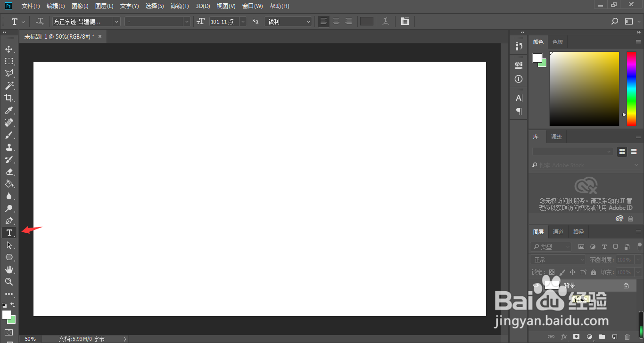Select the Rectangular Marquee tool
The width and height of the screenshot is (644, 343).
click(9, 61)
